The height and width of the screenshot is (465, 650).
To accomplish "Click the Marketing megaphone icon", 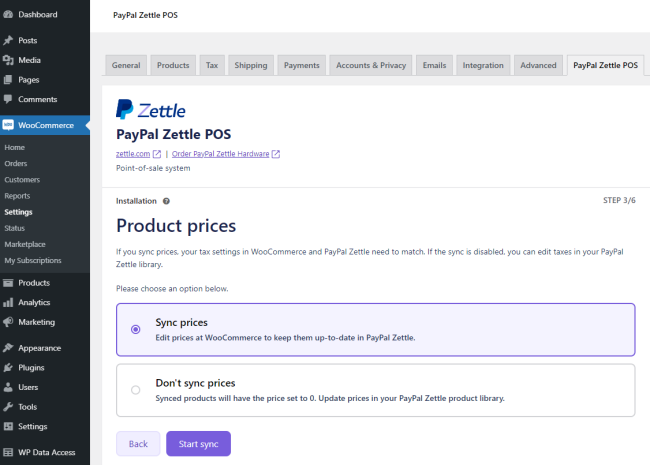I will click(8, 322).
